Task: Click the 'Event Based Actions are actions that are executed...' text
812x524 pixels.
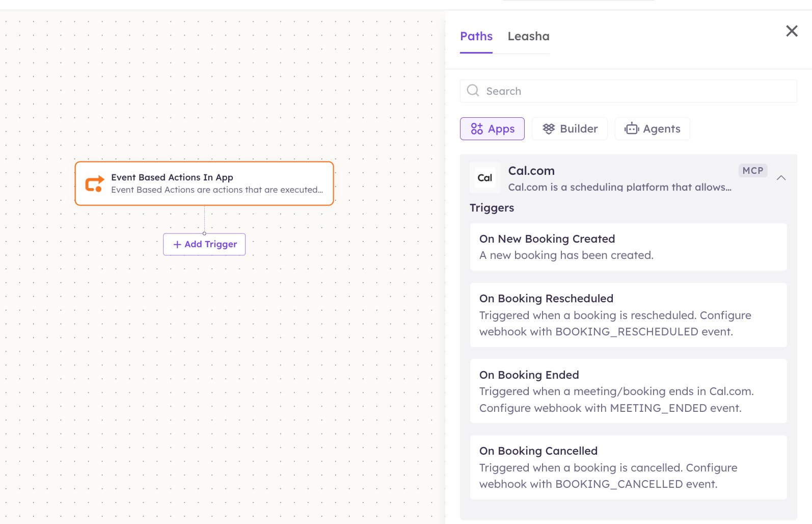Action: [x=217, y=190]
